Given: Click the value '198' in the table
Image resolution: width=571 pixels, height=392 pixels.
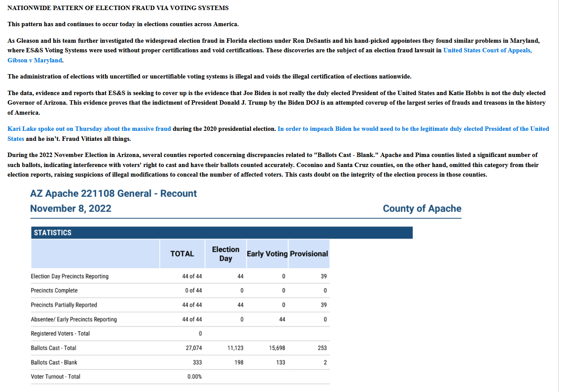Looking at the screenshot, I should click(x=239, y=362).
